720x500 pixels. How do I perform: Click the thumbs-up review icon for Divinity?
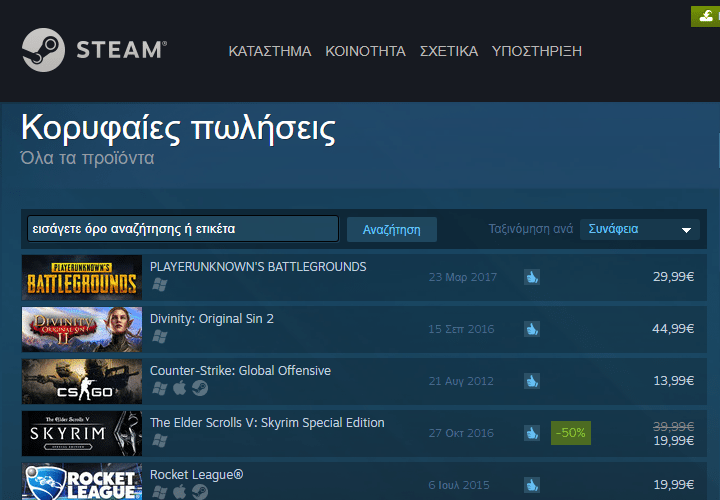pos(532,329)
